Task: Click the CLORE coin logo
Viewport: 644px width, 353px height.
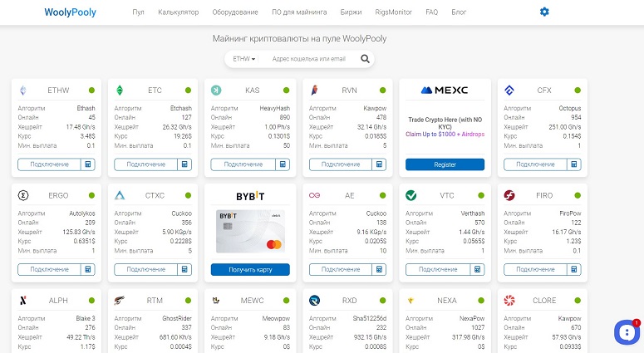Action: (x=509, y=301)
